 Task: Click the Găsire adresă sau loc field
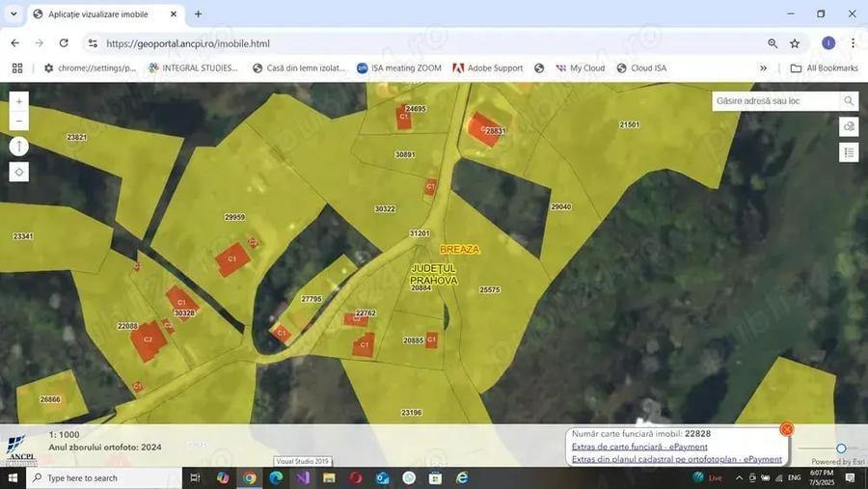pyautogui.click(x=776, y=101)
